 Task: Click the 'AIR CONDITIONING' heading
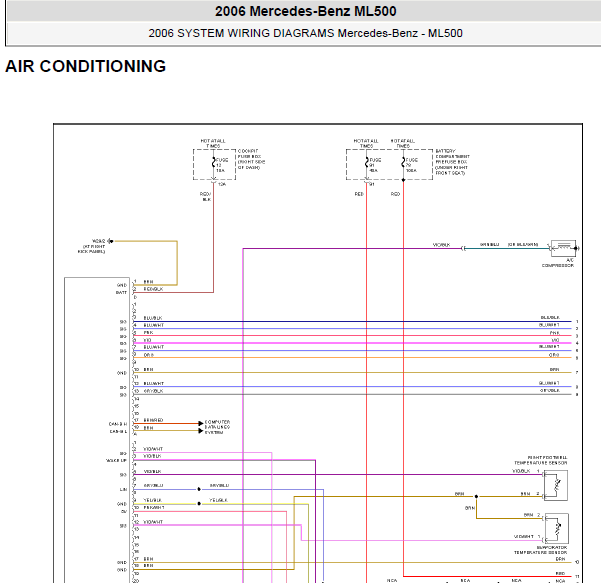click(x=85, y=66)
